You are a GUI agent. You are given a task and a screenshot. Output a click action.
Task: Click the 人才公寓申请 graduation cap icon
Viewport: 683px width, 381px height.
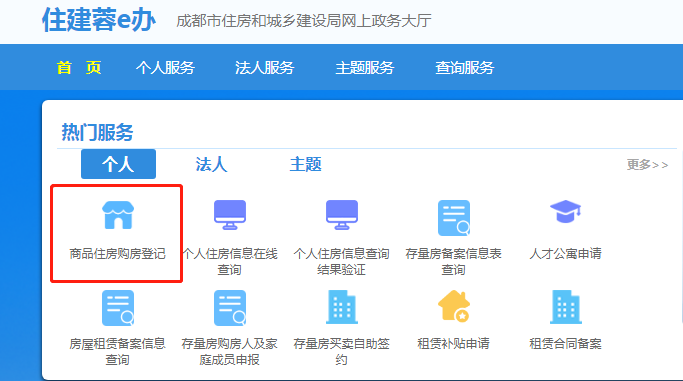coord(565,212)
